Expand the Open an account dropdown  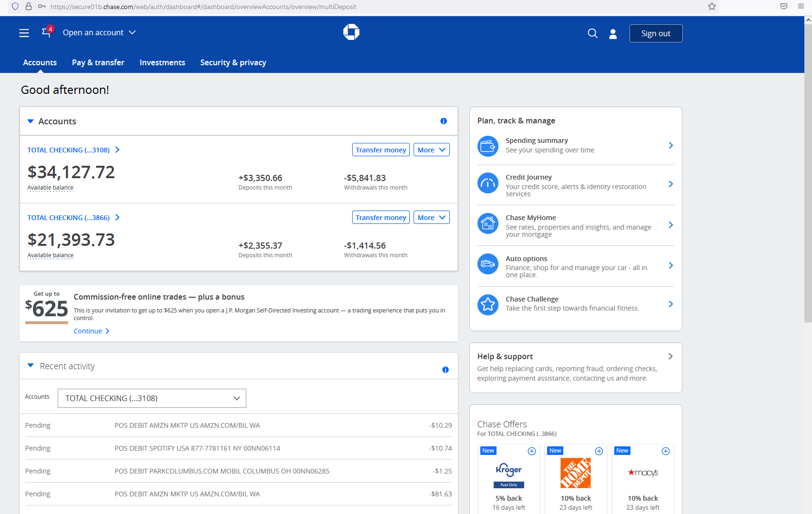pos(99,32)
